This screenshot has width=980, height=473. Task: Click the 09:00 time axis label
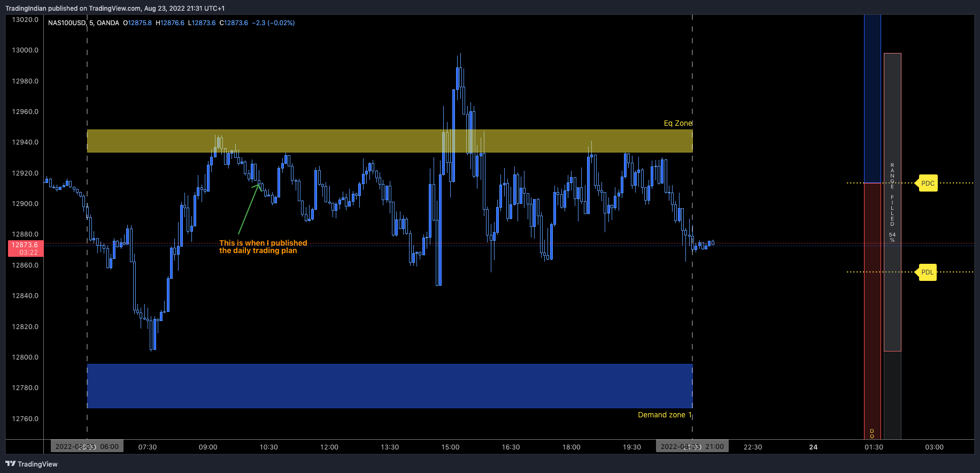(208, 447)
